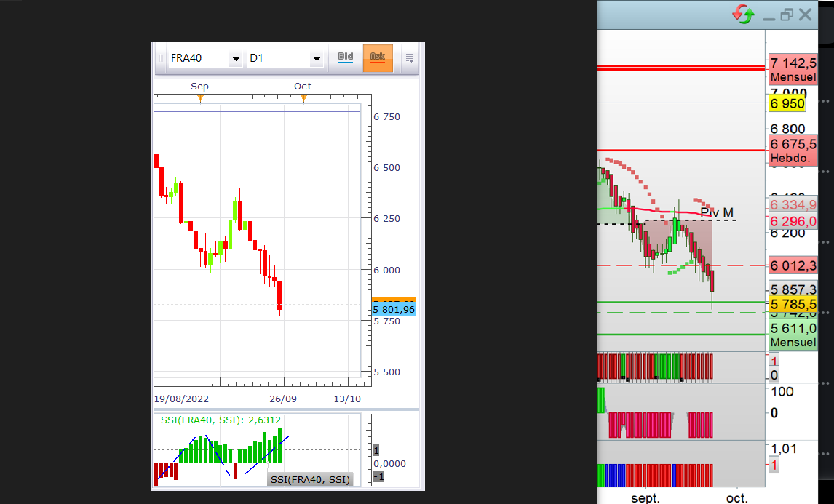Click the 7 142,5 Mensuel pivot label
Screen dimensions: 834x504
pos(792,68)
